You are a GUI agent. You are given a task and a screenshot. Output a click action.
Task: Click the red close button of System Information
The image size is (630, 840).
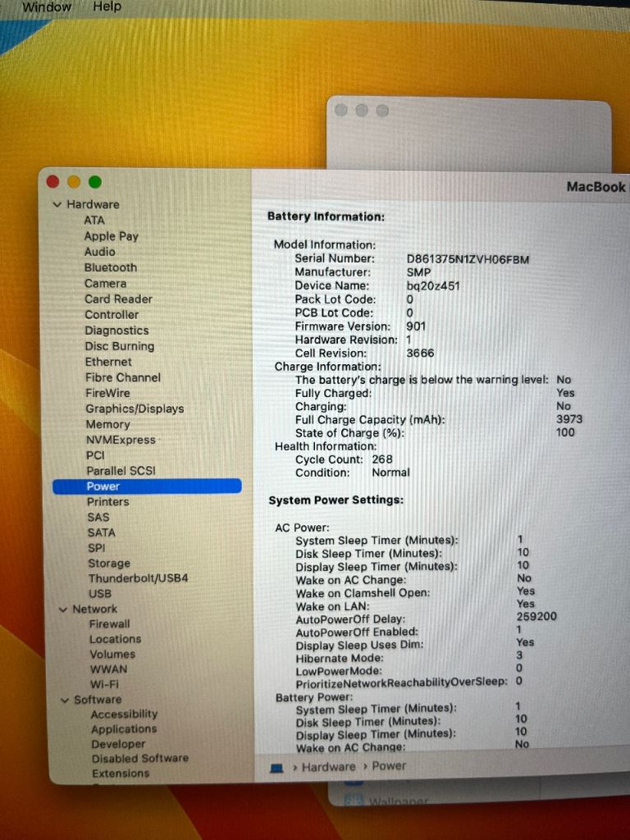tap(52, 181)
